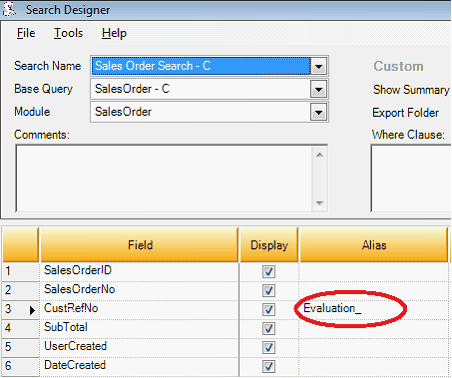
Task: Uncheck Display for CustRefNo row
Action: (268, 309)
